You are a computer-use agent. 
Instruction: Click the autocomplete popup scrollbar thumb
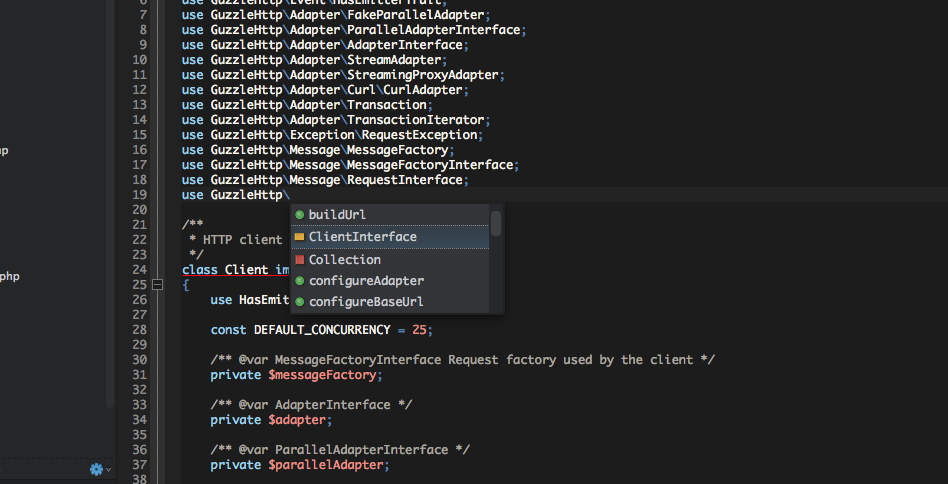click(496, 223)
